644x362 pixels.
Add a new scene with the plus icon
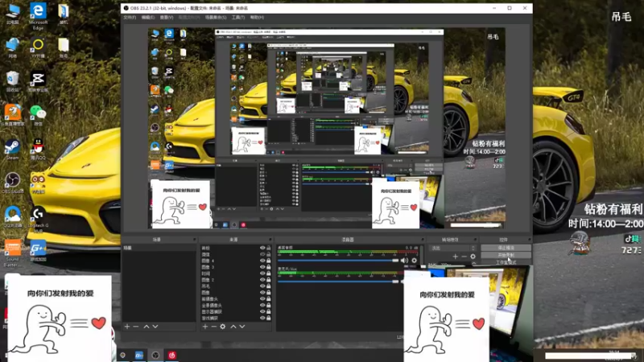tap(127, 327)
